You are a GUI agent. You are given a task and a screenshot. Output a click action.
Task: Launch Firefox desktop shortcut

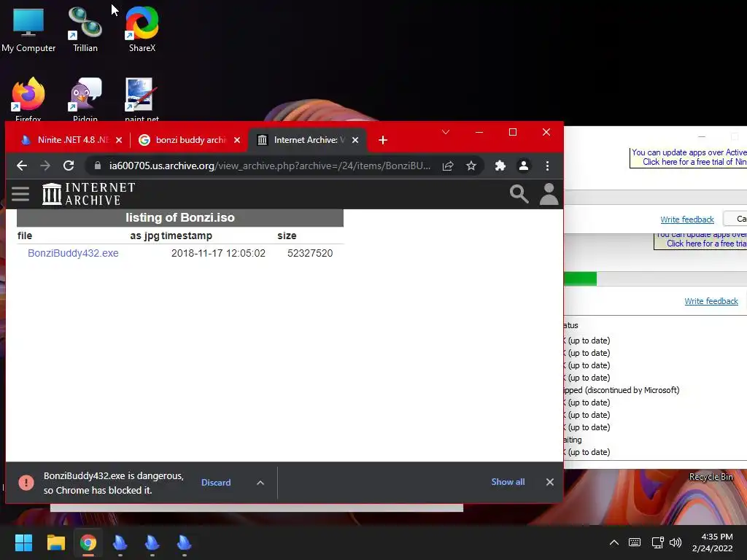[x=28, y=99]
